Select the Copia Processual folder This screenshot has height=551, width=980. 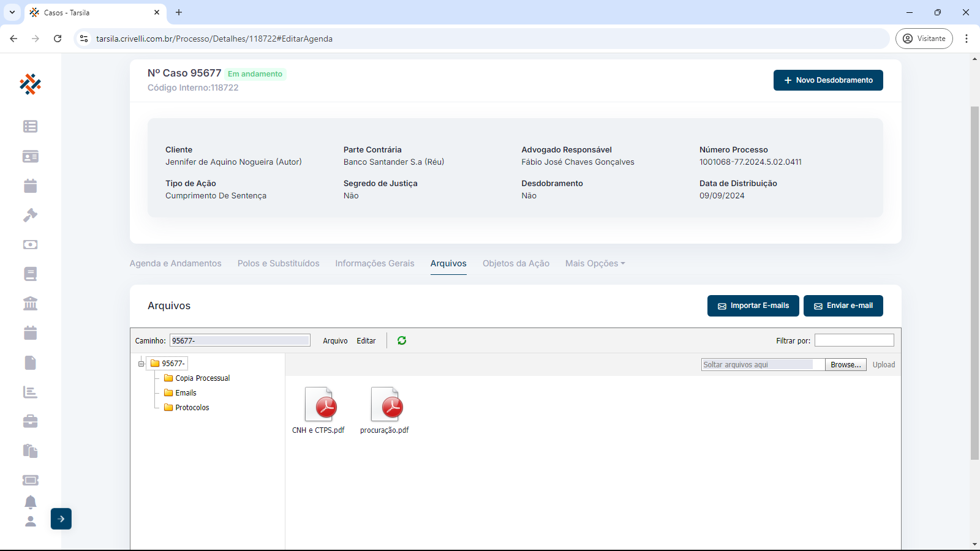(x=202, y=378)
